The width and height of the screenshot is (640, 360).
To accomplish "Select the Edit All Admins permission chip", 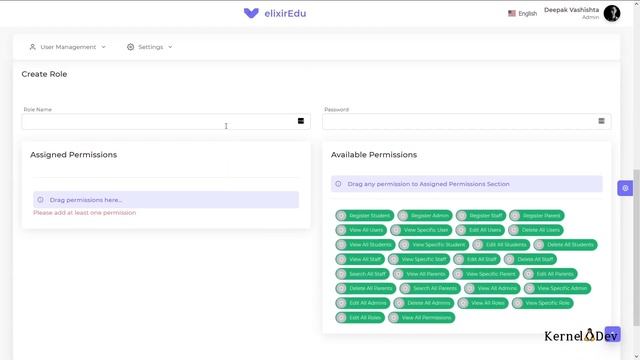I will pyautogui.click(x=362, y=303).
